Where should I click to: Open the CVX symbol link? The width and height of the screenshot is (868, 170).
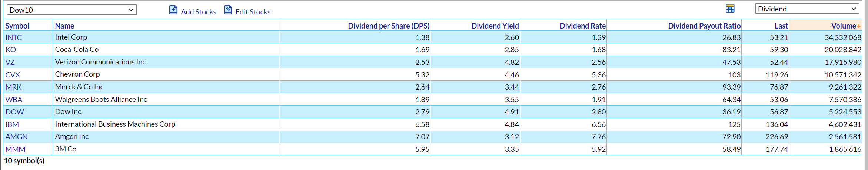coord(13,75)
